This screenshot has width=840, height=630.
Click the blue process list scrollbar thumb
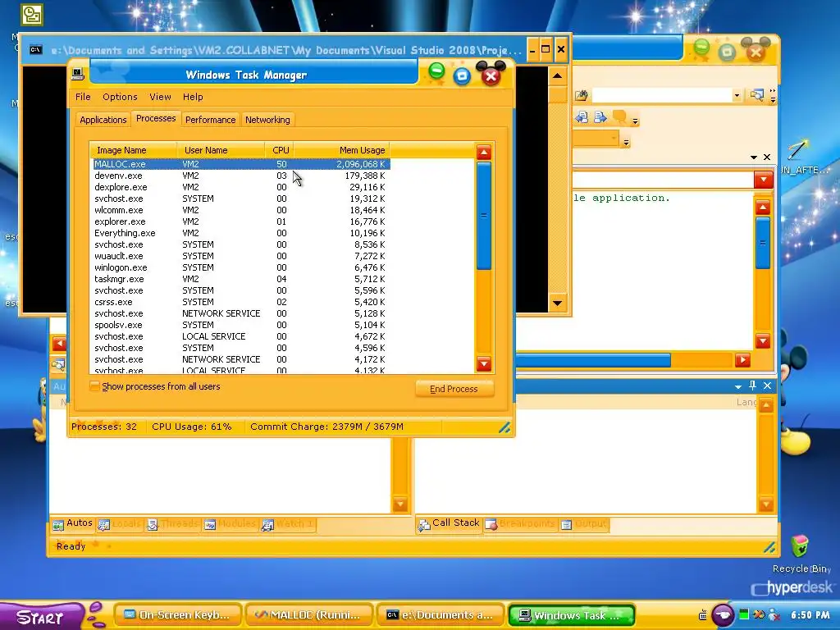coord(484,216)
